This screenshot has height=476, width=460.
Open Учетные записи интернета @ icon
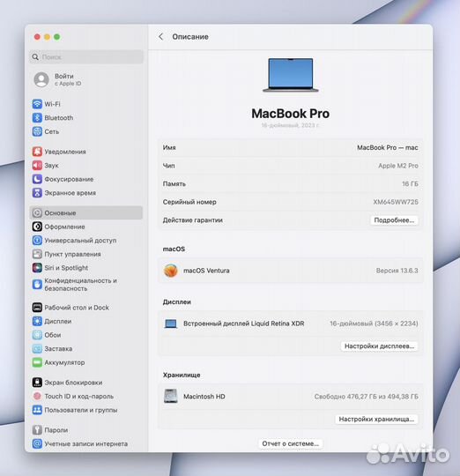[x=37, y=443]
